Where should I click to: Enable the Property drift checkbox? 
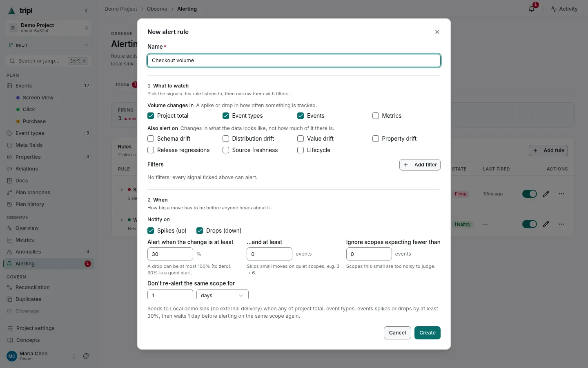tap(376, 139)
